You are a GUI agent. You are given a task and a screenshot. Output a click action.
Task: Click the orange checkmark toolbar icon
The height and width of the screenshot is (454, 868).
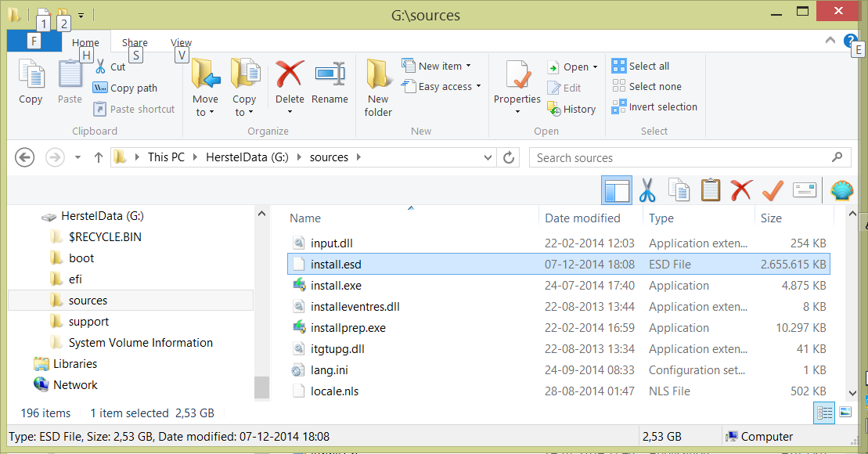pyautogui.click(x=773, y=190)
